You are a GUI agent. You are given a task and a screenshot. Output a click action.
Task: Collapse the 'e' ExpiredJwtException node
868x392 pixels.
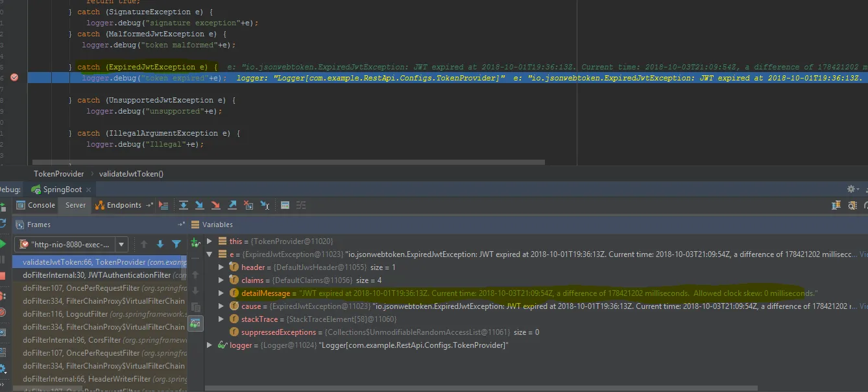click(209, 254)
